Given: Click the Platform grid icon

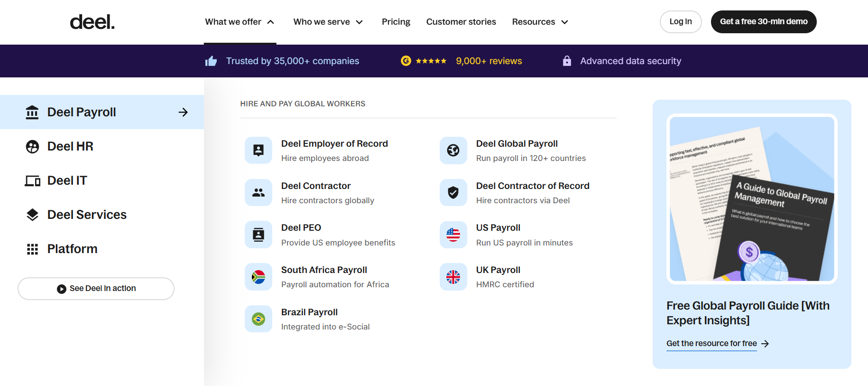Looking at the screenshot, I should tap(32, 249).
